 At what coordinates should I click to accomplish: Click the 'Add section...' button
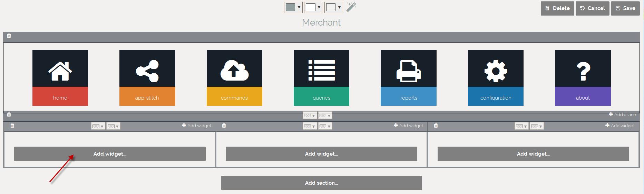pos(321,183)
